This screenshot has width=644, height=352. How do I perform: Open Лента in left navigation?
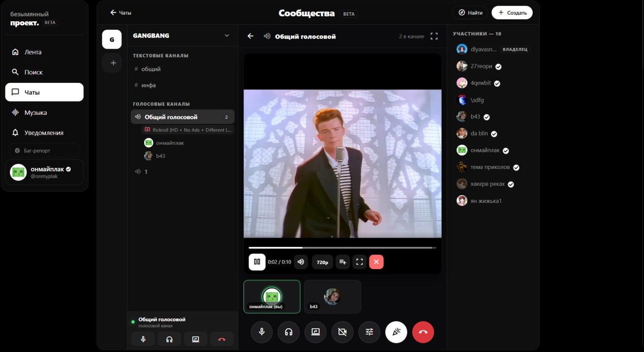[45, 52]
